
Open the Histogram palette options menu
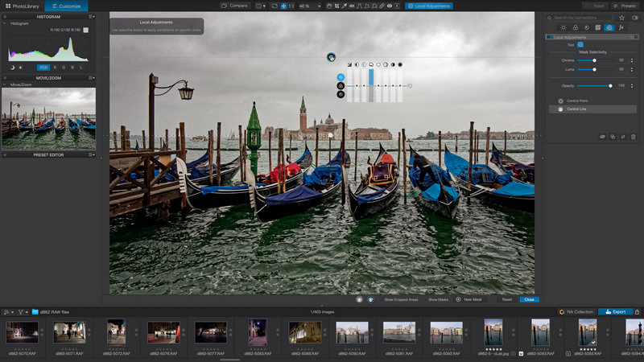pos(92,16)
